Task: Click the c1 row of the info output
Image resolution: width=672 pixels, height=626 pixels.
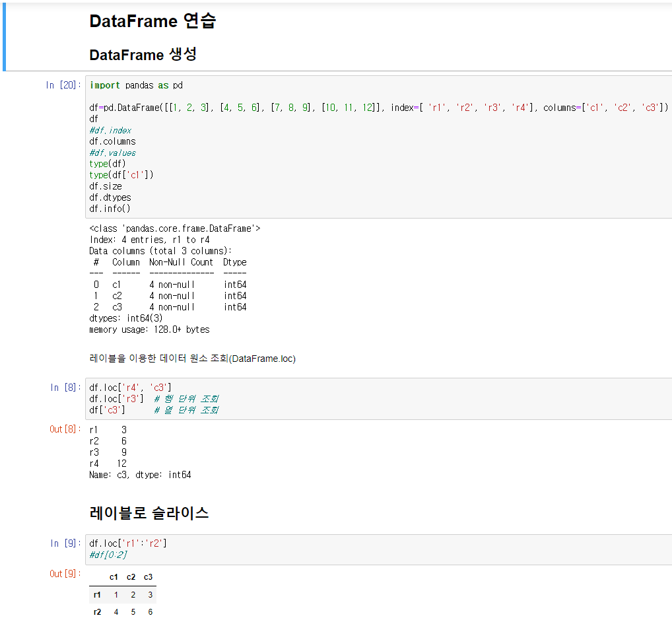Action: click(170, 285)
